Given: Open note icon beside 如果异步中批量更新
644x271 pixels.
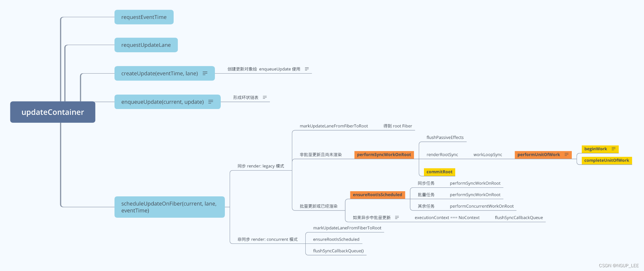Looking at the screenshot, I should click(x=397, y=217).
